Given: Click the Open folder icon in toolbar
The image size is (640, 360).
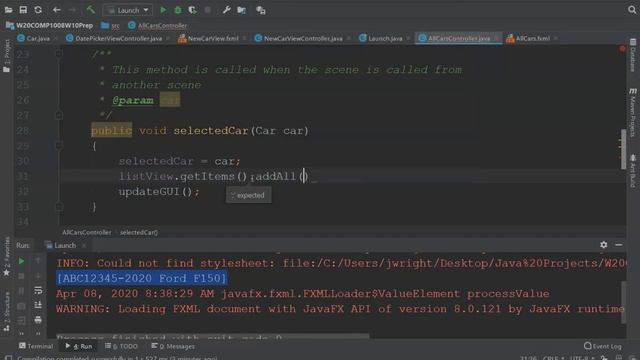Looking at the screenshot, I should [x=8, y=10].
